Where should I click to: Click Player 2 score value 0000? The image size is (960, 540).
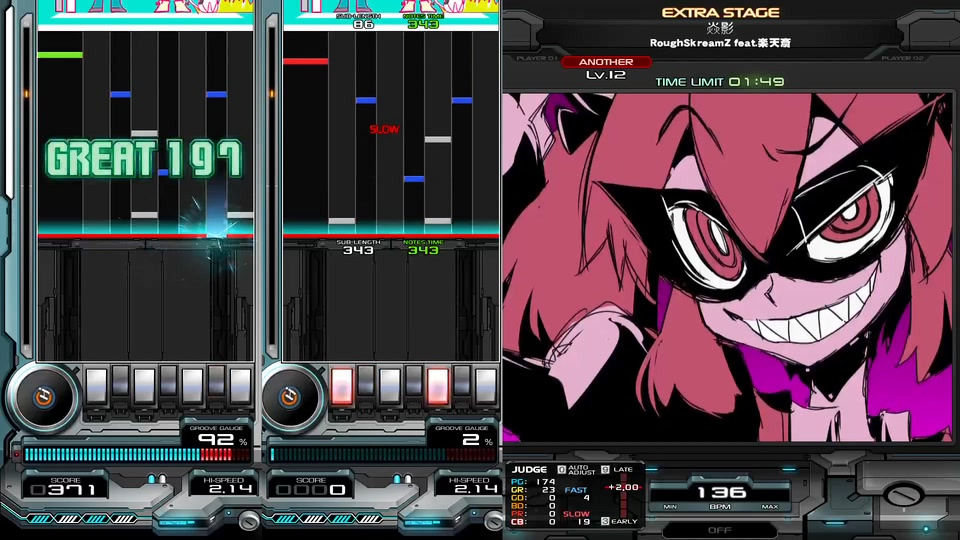(310, 490)
